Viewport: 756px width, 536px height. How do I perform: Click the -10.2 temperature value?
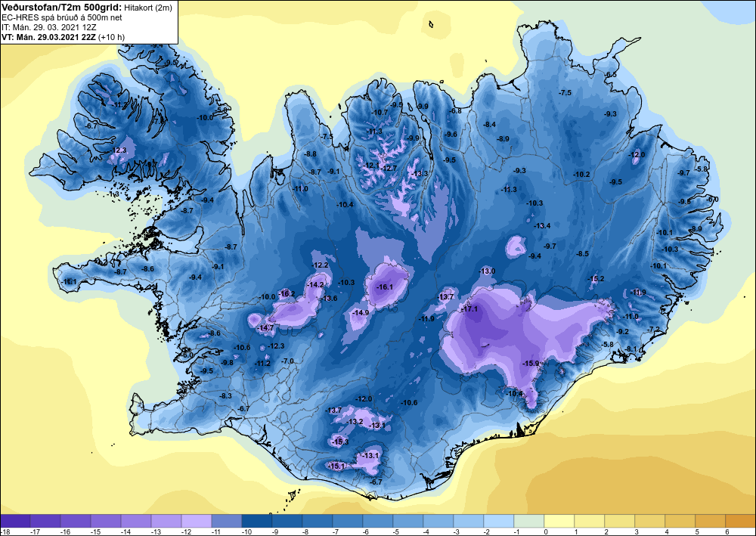[x=581, y=175]
